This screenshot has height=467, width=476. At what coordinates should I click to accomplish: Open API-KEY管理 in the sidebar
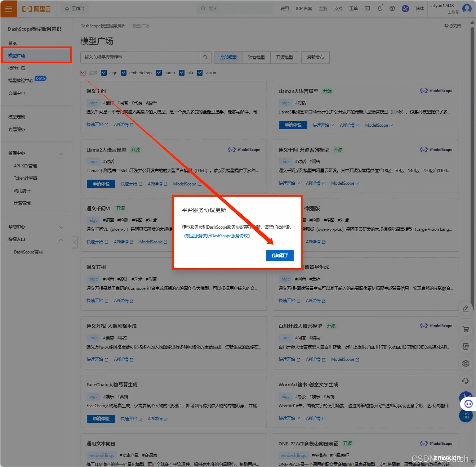[25, 166]
